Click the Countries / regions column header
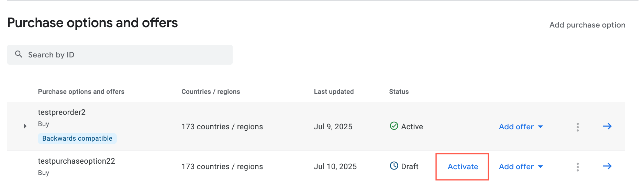Viewport: 644px width, 185px height. click(x=211, y=91)
